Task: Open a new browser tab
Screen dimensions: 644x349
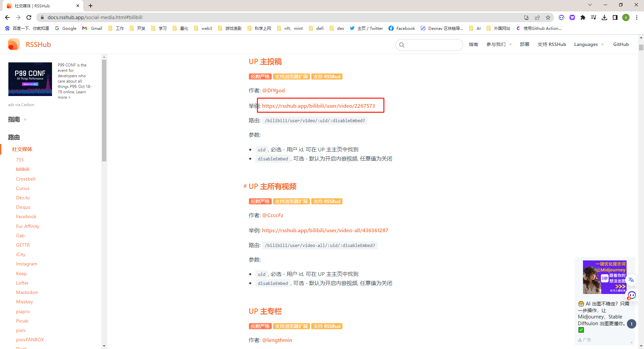Action: (x=91, y=6)
